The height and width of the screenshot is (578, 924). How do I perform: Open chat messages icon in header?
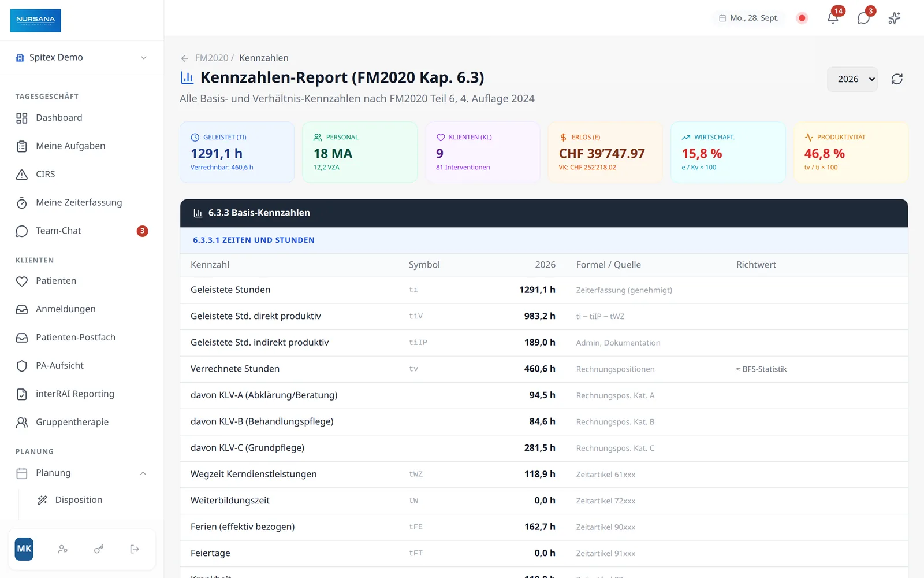pos(863,18)
